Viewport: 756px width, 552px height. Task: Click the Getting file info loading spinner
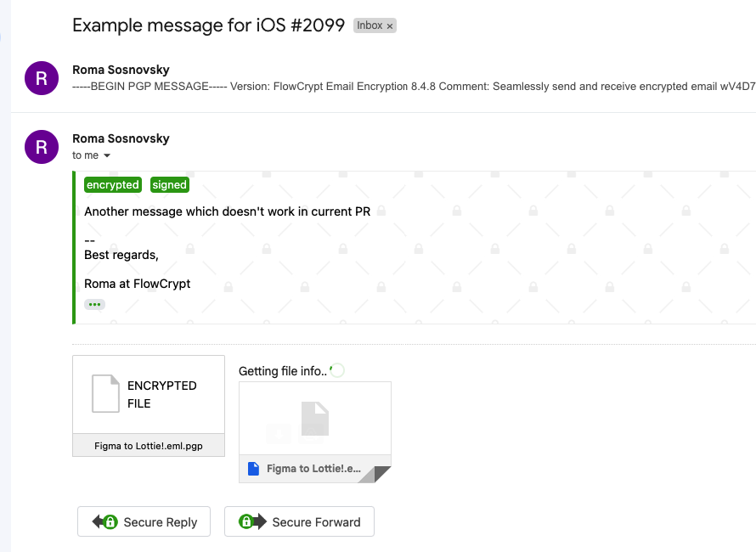(x=336, y=370)
